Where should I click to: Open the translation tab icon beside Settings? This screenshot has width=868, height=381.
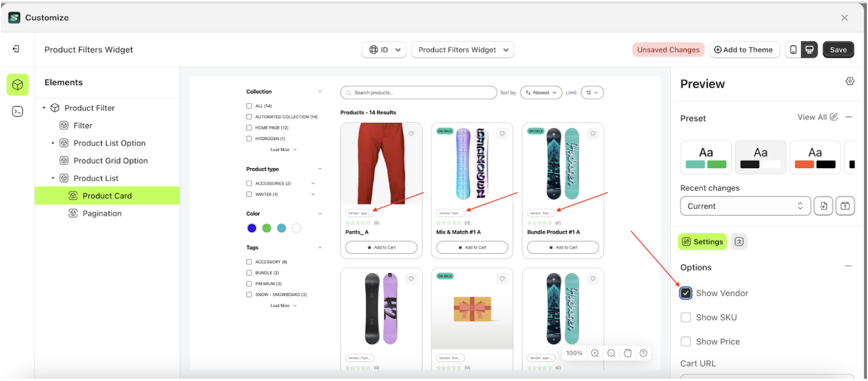coord(739,242)
